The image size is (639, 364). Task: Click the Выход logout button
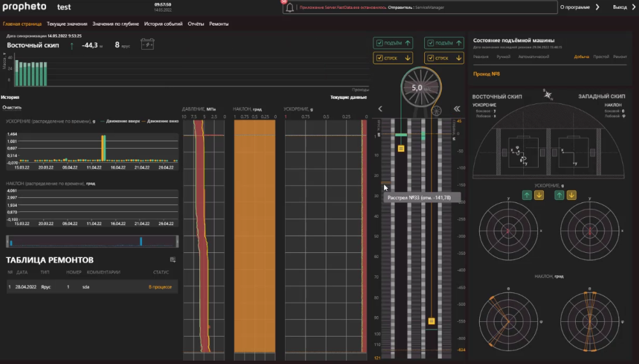point(620,7)
